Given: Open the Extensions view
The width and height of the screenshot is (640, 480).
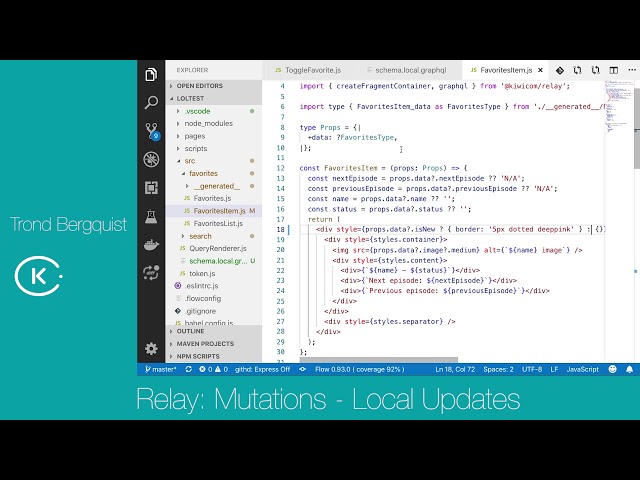Looking at the screenshot, I should tap(151, 188).
